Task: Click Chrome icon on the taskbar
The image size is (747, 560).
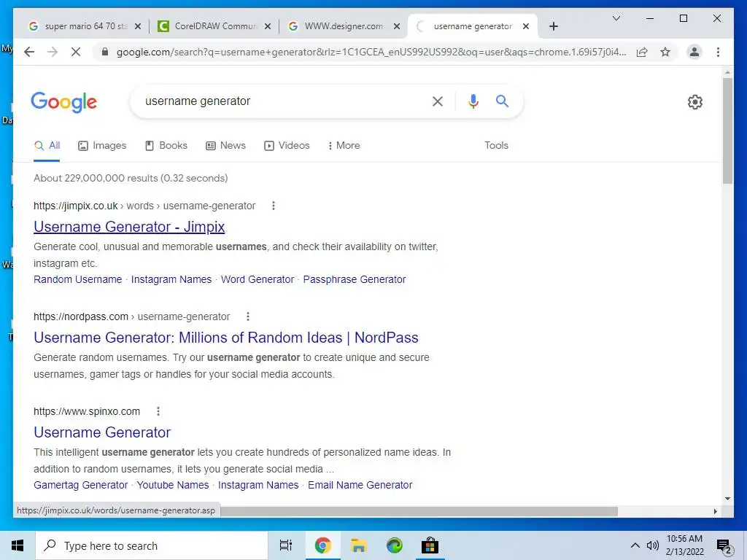Action: tap(322, 545)
